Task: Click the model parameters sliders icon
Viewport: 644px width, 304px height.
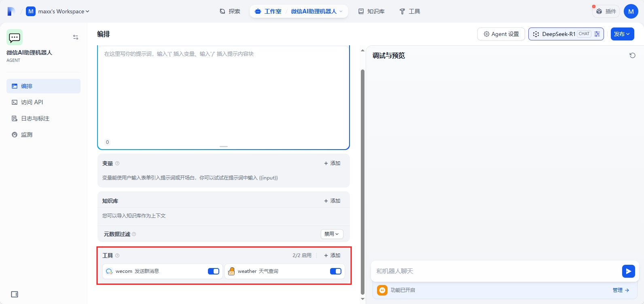Action: pyautogui.click(x=597, y=34)
